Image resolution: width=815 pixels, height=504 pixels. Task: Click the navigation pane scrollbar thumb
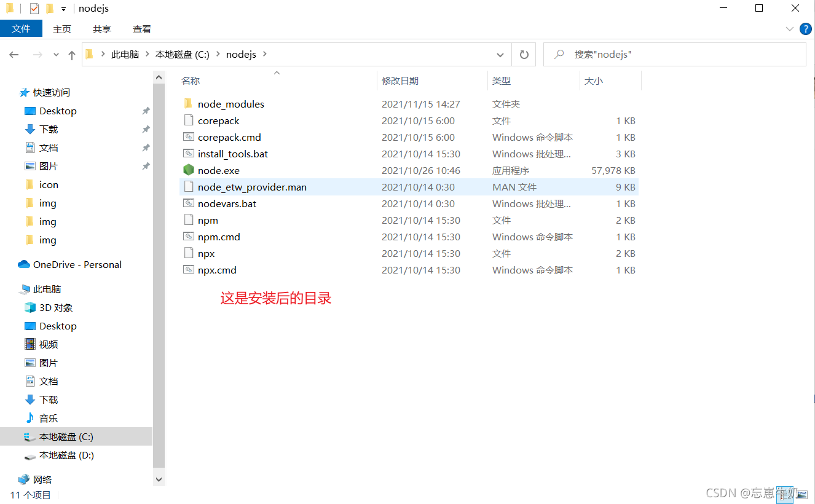tap(159, 277)
